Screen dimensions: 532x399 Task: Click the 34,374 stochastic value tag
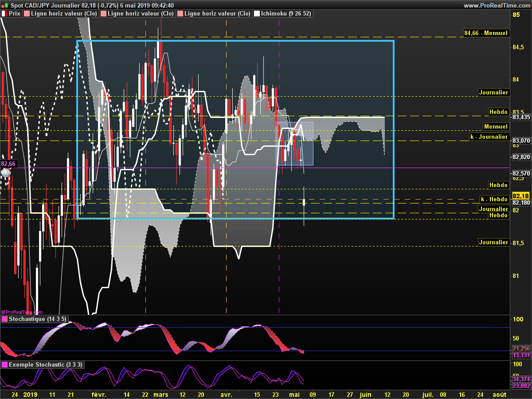tap(521, 379)
